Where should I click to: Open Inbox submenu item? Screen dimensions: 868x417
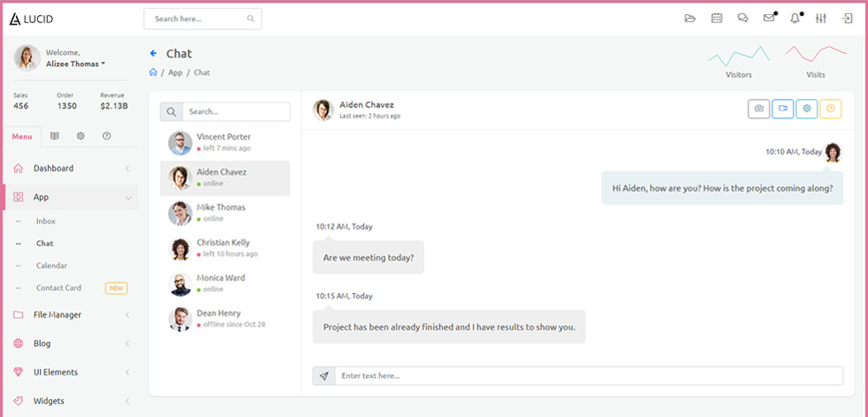(x=46, y=221)
